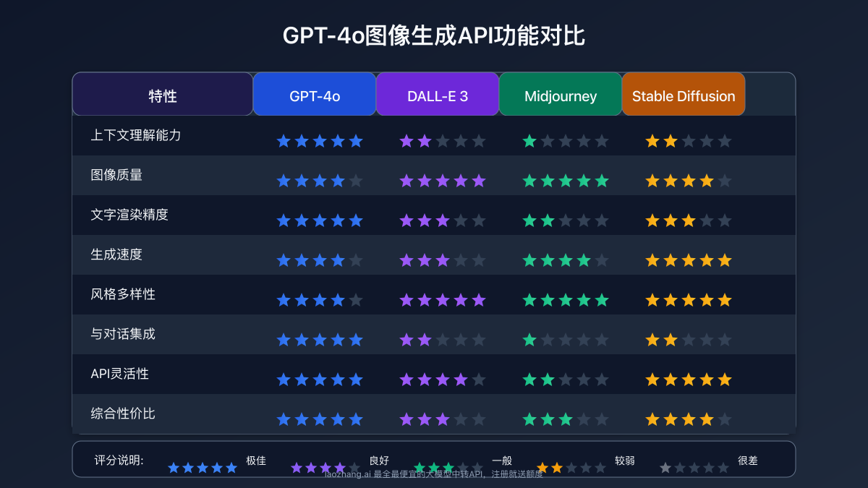The image size is (868, 488).
Task: Click the title GPT-4o图像生成API功能对比
Action: [434, 36]
